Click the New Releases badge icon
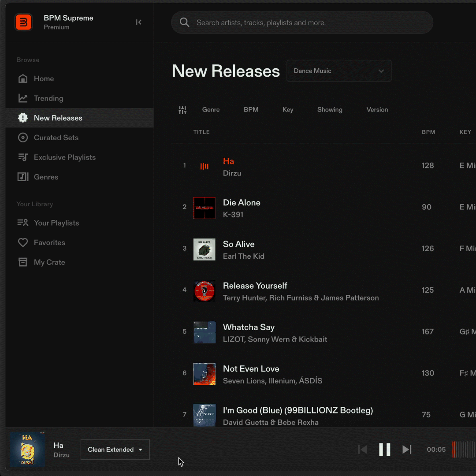This screenshot has height=476, width=476. [23, 118]
